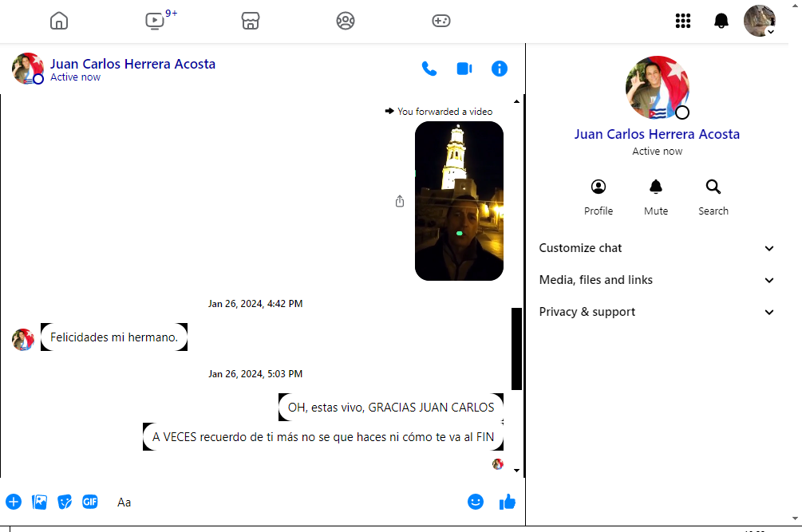
Task: Click the seen-by small avatar indicator
Action: (498, 464)
